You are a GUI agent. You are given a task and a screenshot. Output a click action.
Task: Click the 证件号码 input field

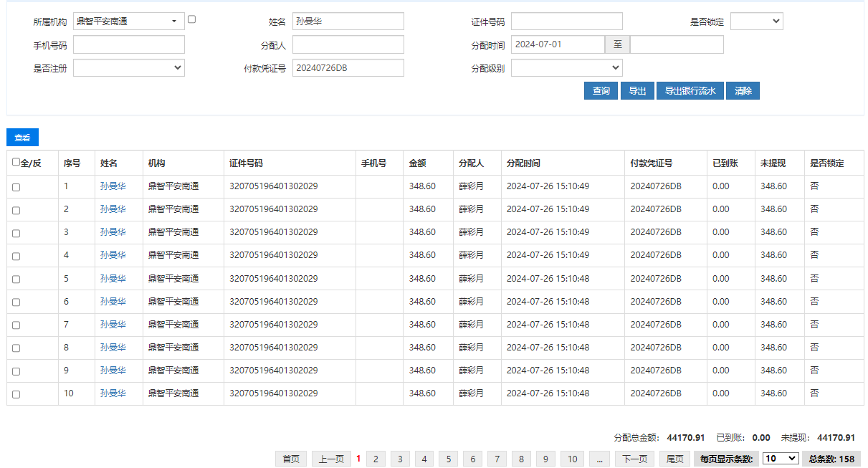[566, 22]
